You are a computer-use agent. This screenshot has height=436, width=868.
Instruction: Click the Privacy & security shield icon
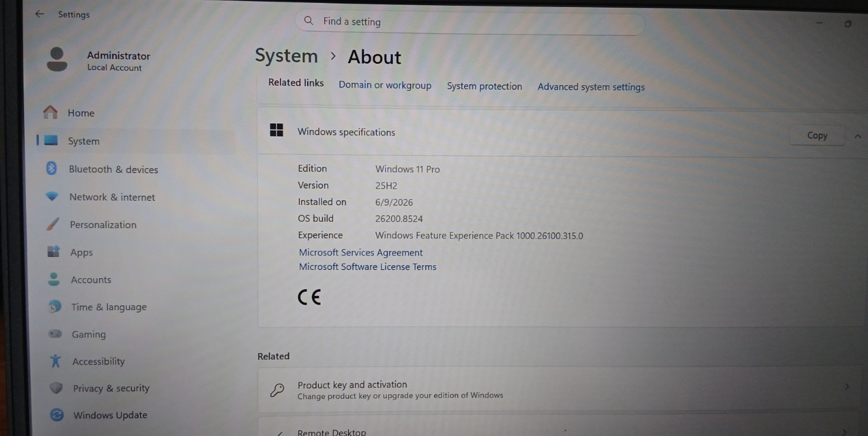tap(56, 388)
